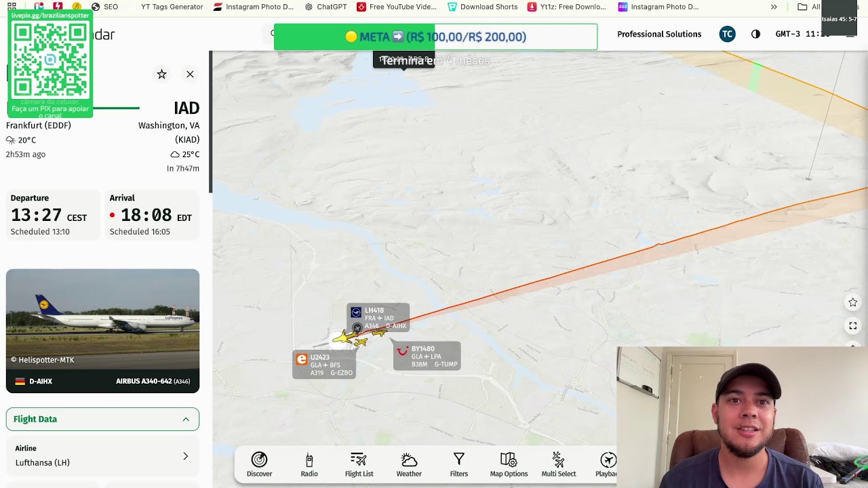The image size is (868, 488).
Task: Expand the Airline Lufthansa (LH) row
Action: (102, 455)
